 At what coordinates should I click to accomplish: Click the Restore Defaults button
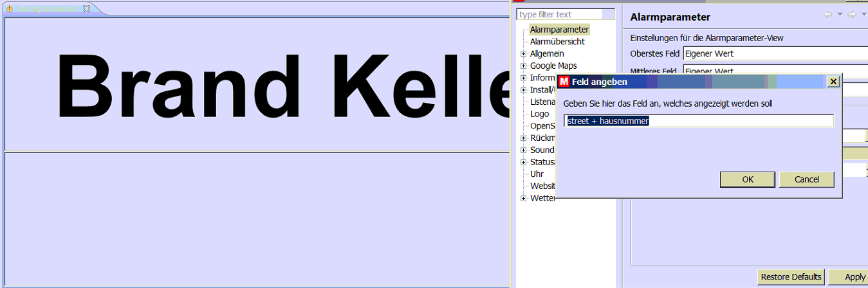point(791,276)
